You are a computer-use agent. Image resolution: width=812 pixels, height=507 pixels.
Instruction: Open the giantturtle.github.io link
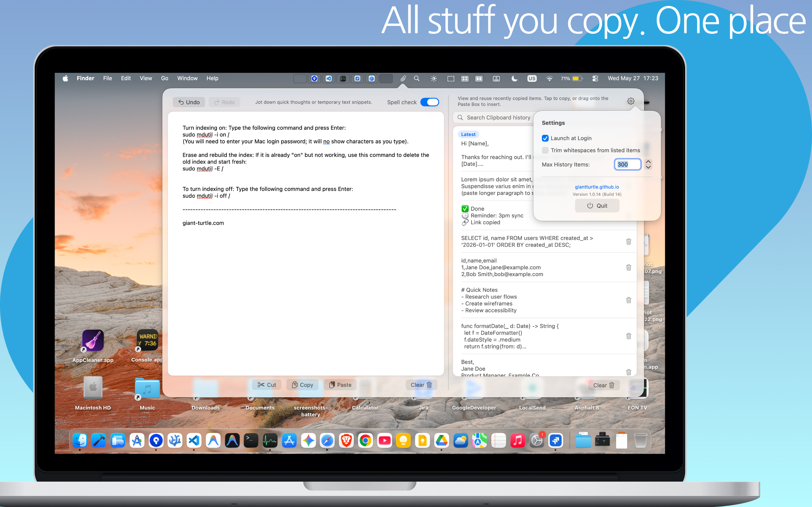click(597, 187)
